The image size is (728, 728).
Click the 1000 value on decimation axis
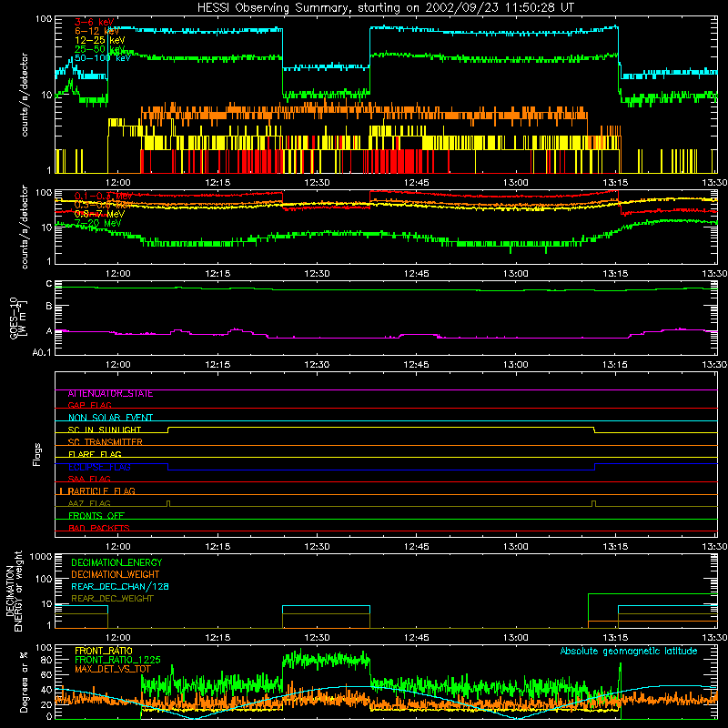[x=41, y=556]
